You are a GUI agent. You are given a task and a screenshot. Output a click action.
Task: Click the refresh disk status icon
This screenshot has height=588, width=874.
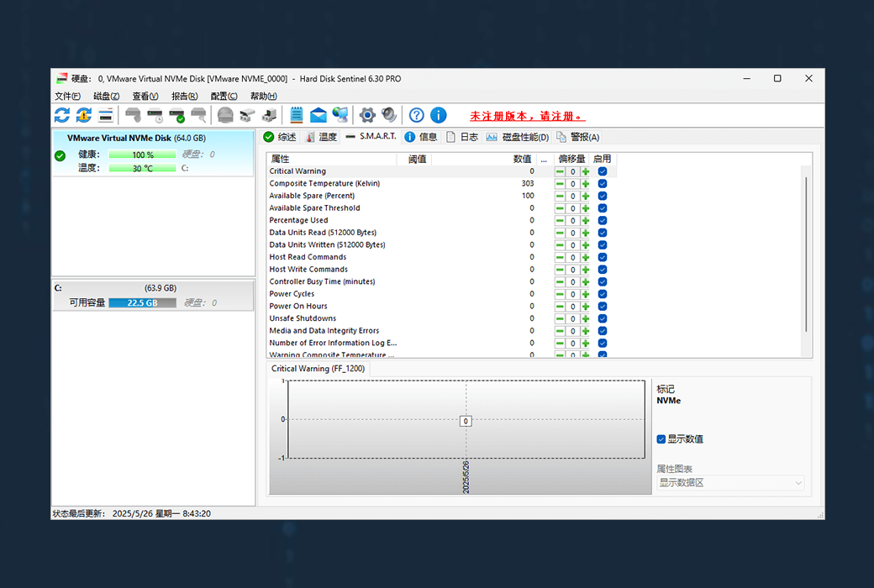coord(62,115)
